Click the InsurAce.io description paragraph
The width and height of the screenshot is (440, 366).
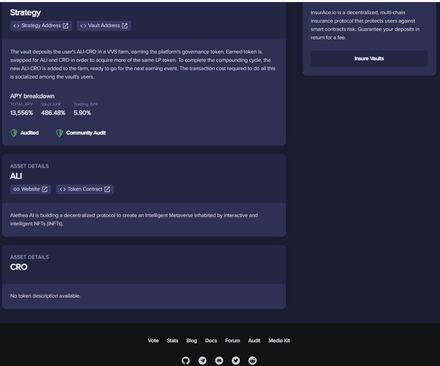tap(365, 25)
